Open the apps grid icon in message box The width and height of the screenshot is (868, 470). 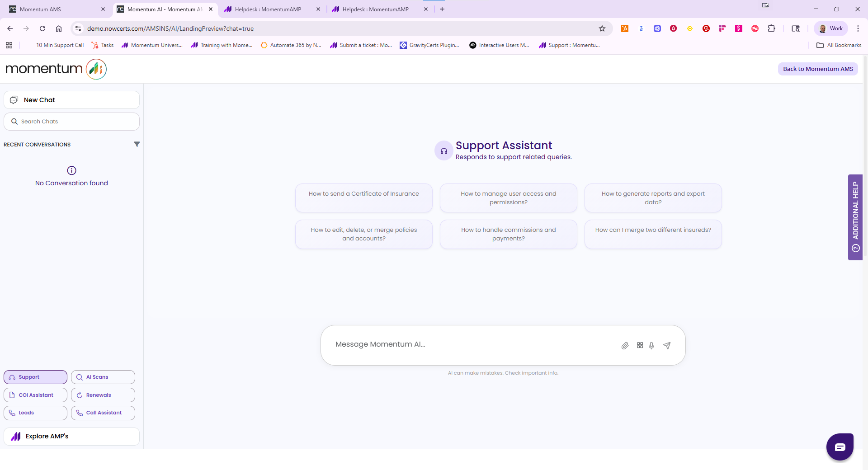640,345
